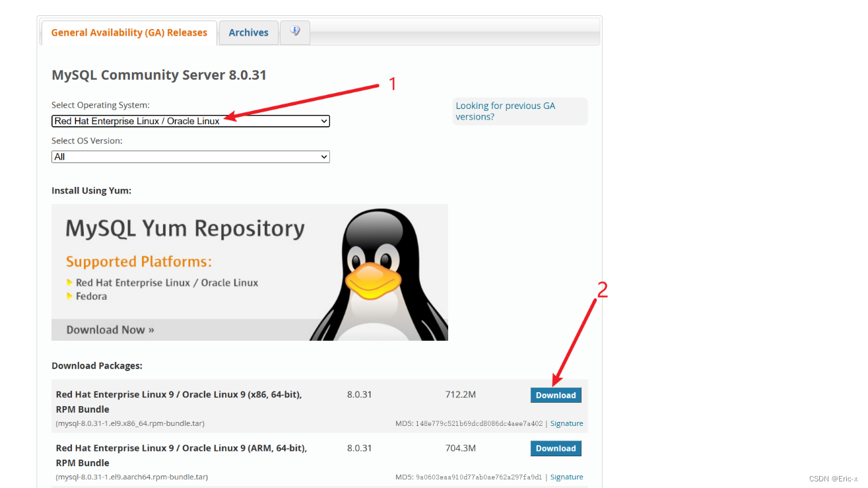Click the MySQL Yum Repository banner

[250, 272]
